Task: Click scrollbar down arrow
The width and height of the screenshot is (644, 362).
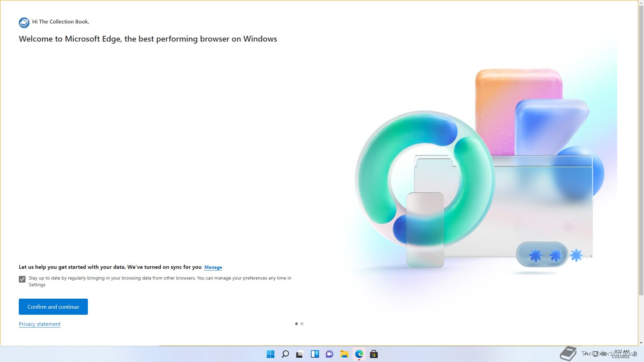Action: (641, 343)
